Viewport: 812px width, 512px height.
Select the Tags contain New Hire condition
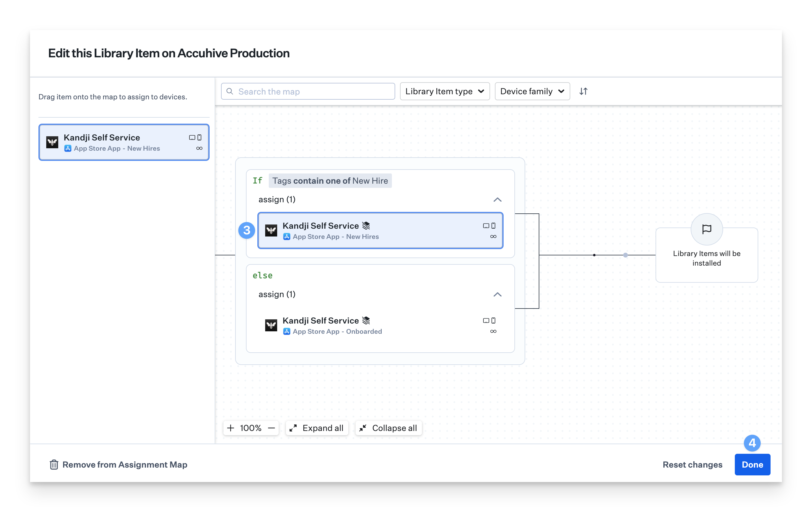330,181
